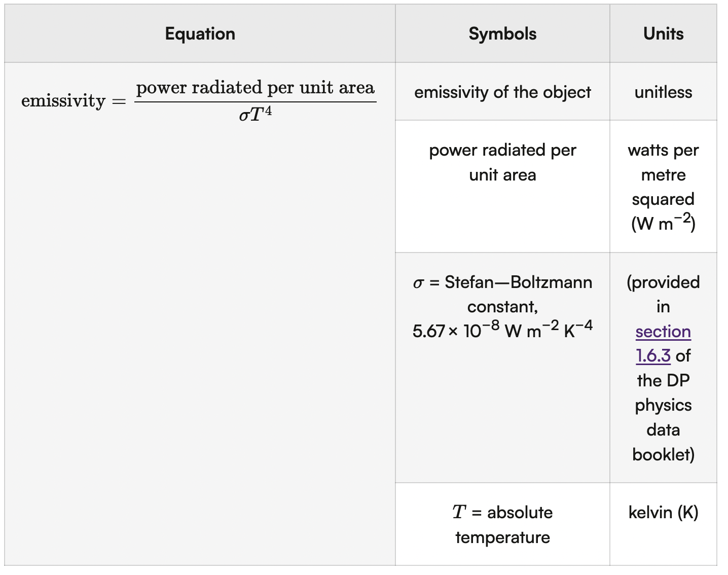Screen dimensions: 728x575
Task: Click the 'watts per metre squared' text
Action: point(663,174)
